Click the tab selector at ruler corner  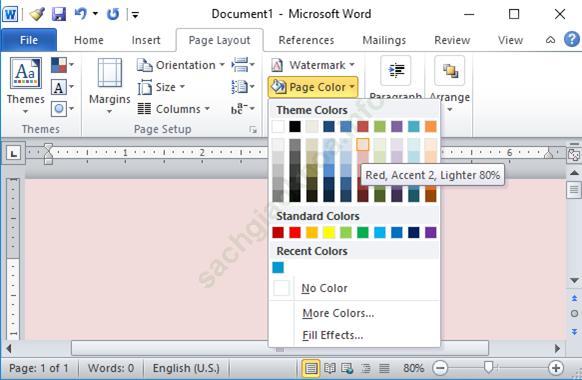(x=14, y=153)
